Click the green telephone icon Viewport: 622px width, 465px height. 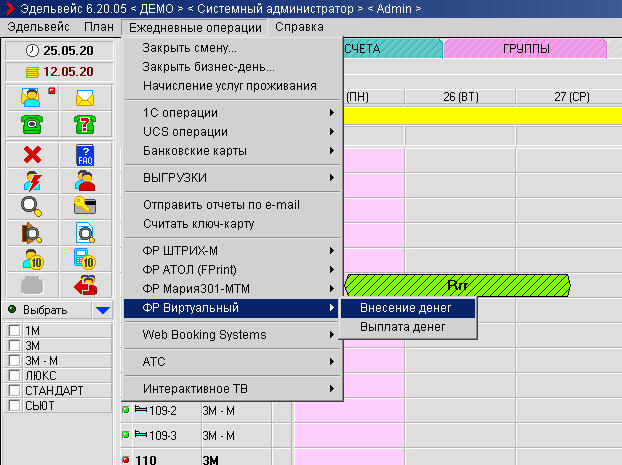(31, 124)
